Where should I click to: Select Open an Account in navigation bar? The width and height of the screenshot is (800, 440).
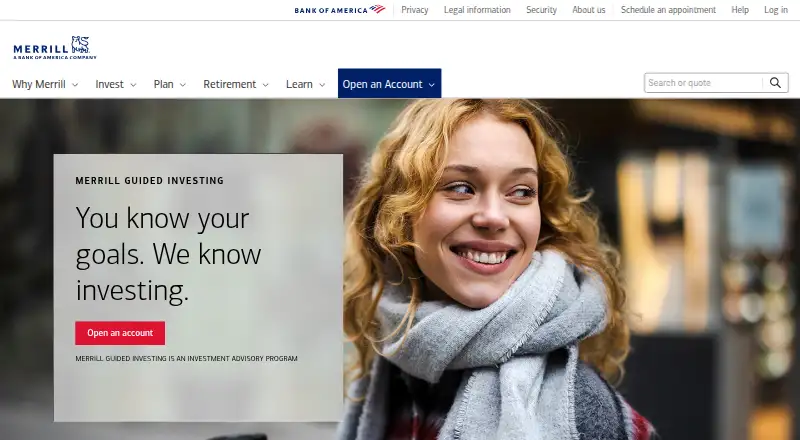click(389, 83)
